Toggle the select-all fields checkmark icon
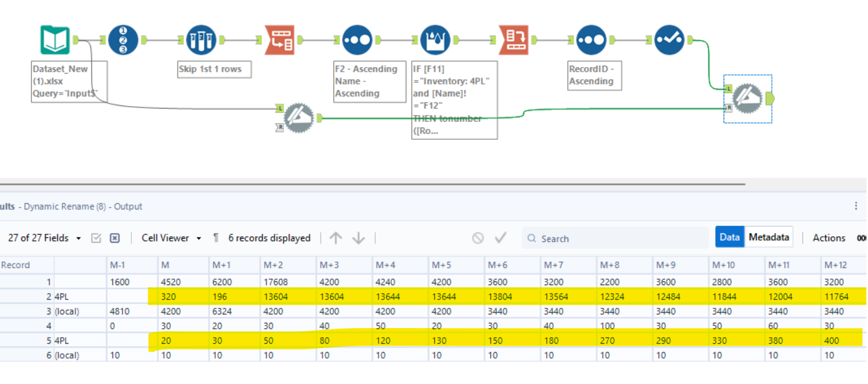Screen dimensions: 868x384 [x=96, y=238]
